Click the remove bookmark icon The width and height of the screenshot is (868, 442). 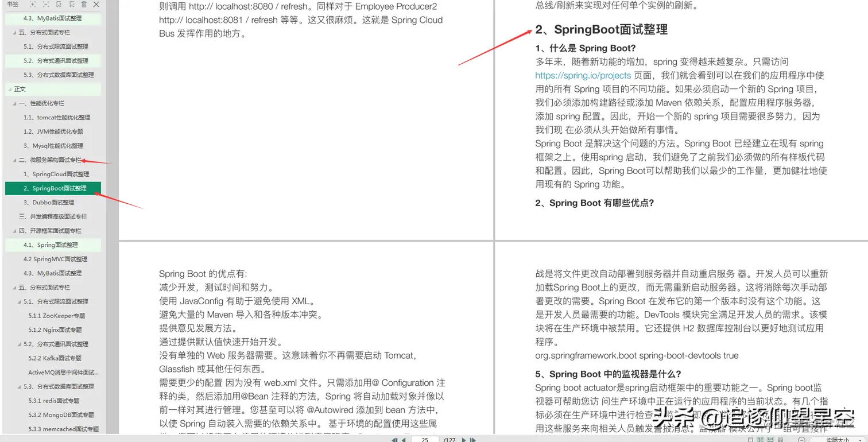[x=72, y=4]
